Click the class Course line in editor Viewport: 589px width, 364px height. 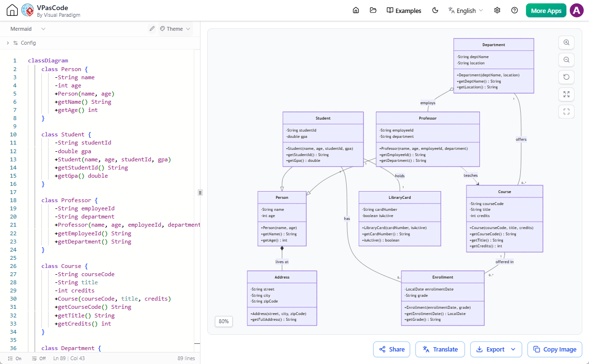pos(64,266)
